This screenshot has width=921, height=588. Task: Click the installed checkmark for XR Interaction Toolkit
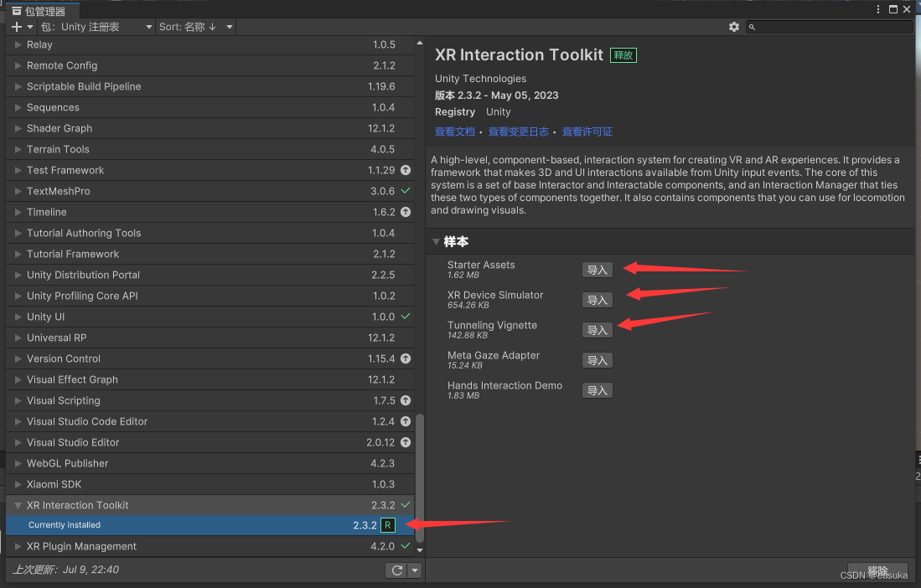[406, 505]
